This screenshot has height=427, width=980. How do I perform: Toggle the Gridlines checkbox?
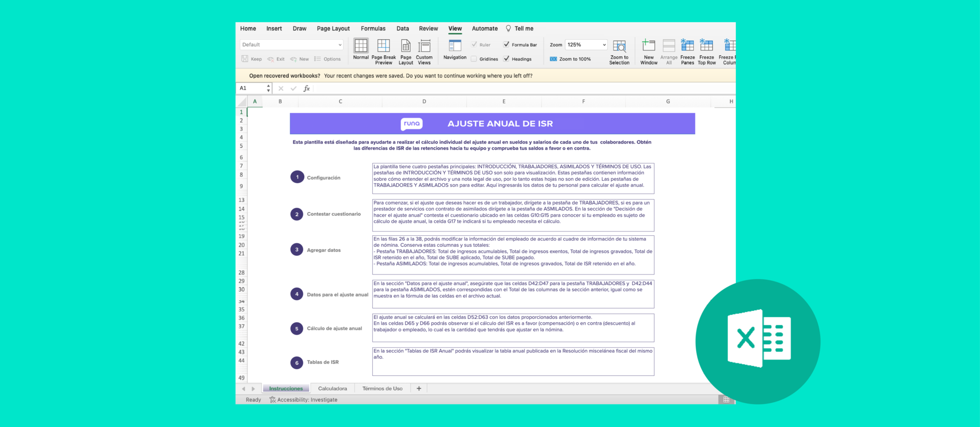coord(474,59)
